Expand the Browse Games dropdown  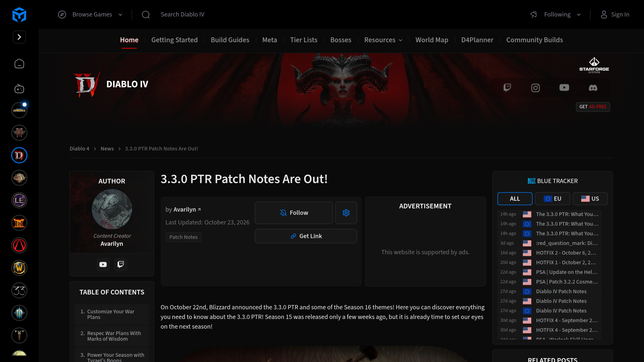90,15
